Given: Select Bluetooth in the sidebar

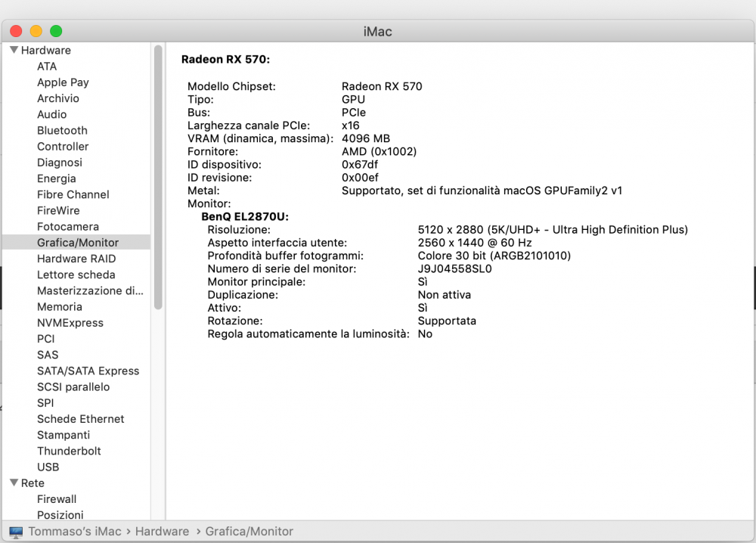Looking at the screenshot, I should click(x=62, y=130).
